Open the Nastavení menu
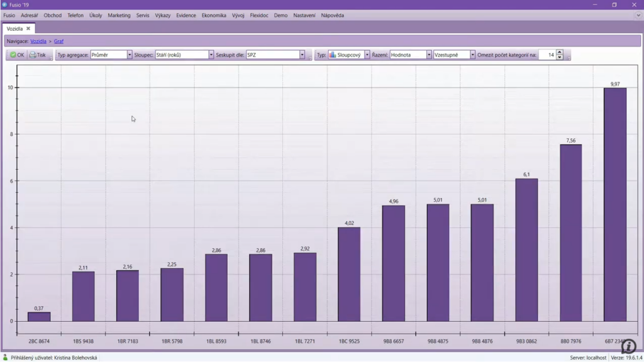The width and height of the screenshot is (644, 362). tap(304, 15)
